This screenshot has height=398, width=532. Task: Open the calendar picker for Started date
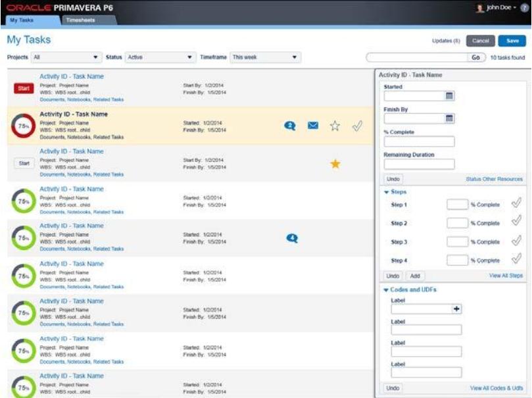tap(450, 96)
